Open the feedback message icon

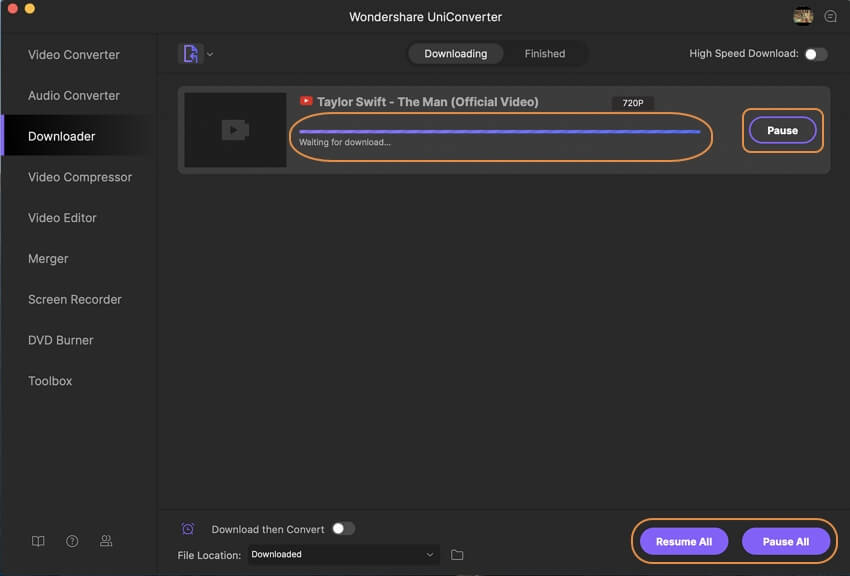(x=830, y=16)
